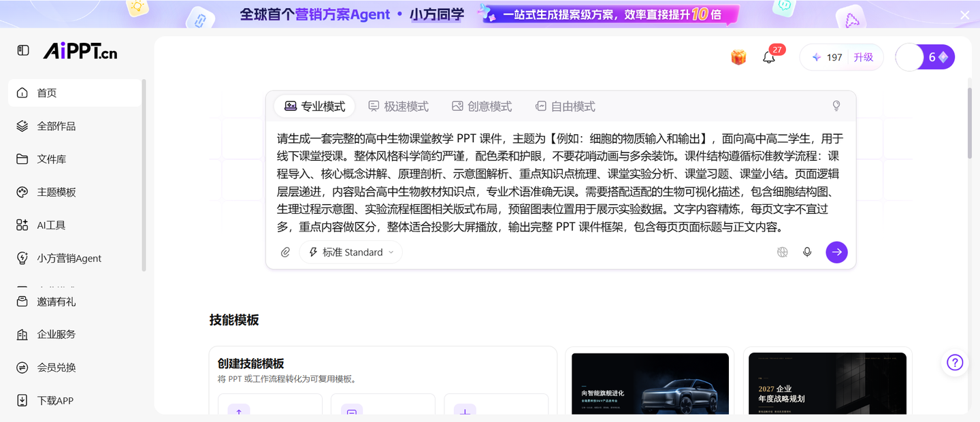Open AI工具 in the sidebar

[x=75, y=225]
